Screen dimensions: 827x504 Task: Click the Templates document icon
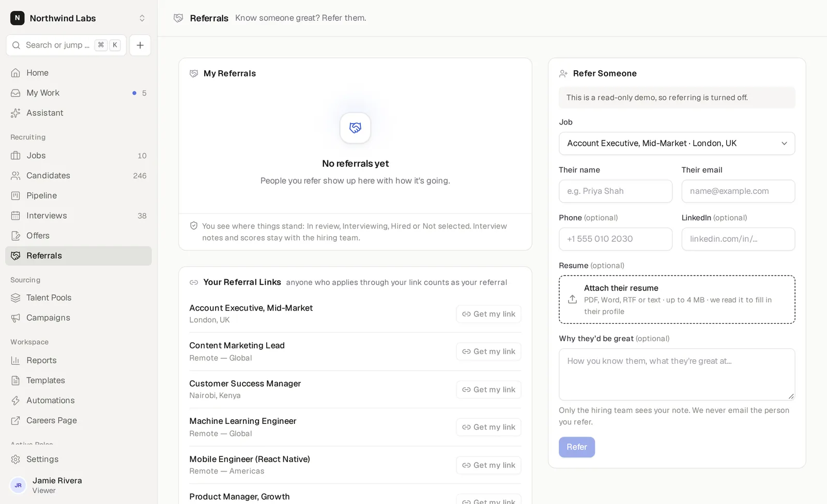click(16, 380)
